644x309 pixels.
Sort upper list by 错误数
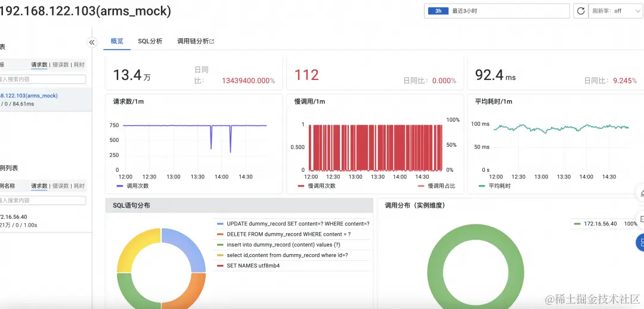61,64
